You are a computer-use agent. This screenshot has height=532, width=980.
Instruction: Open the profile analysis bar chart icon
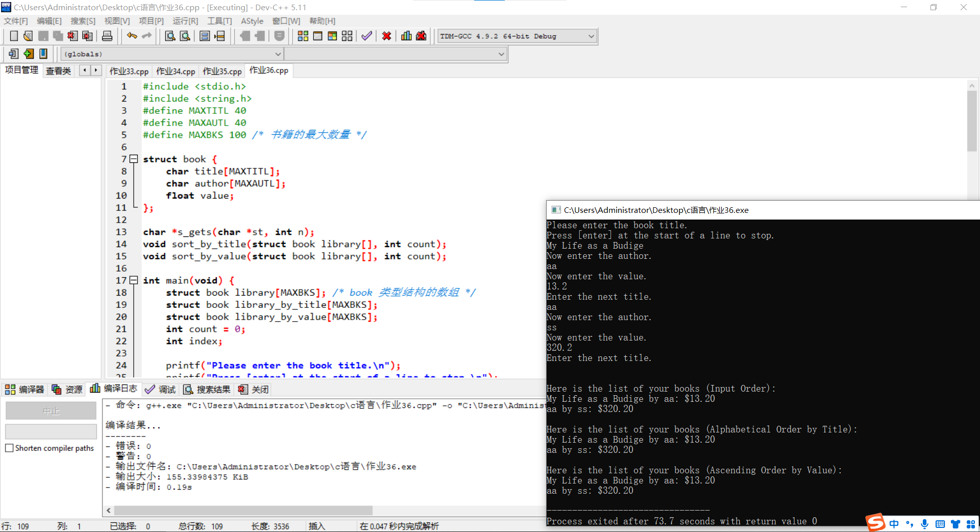pos(406,36)
